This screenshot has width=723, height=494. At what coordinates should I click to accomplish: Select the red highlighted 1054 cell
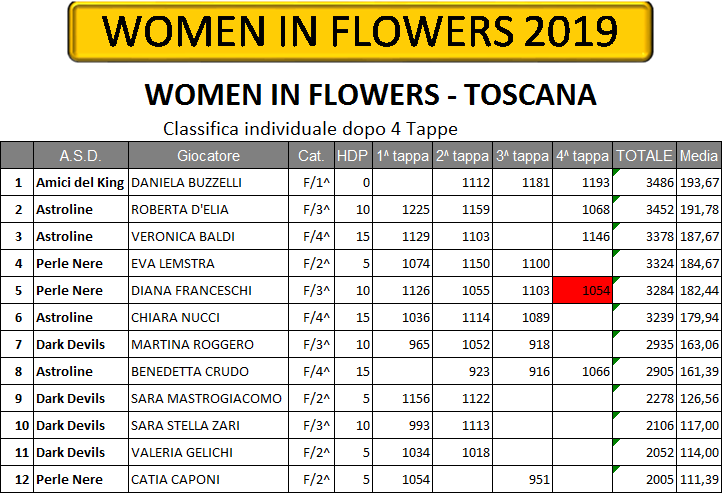[x=582, y=291]
